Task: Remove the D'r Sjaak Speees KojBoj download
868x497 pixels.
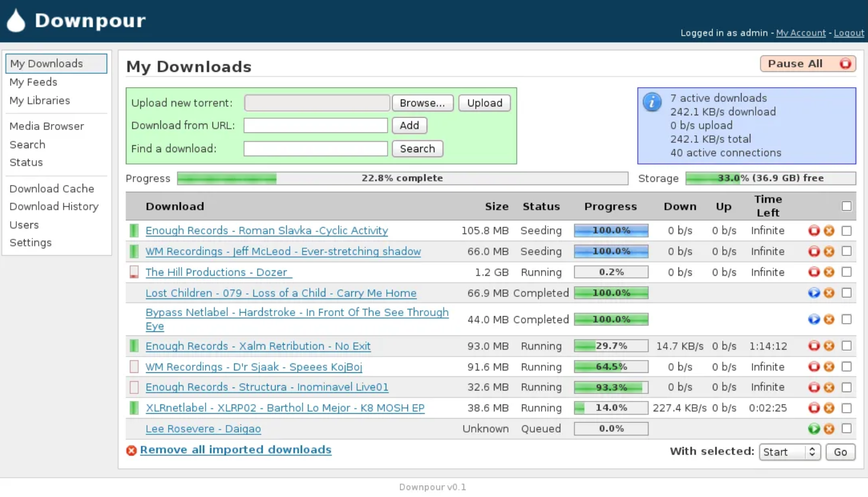Action: tap(829, 366)
